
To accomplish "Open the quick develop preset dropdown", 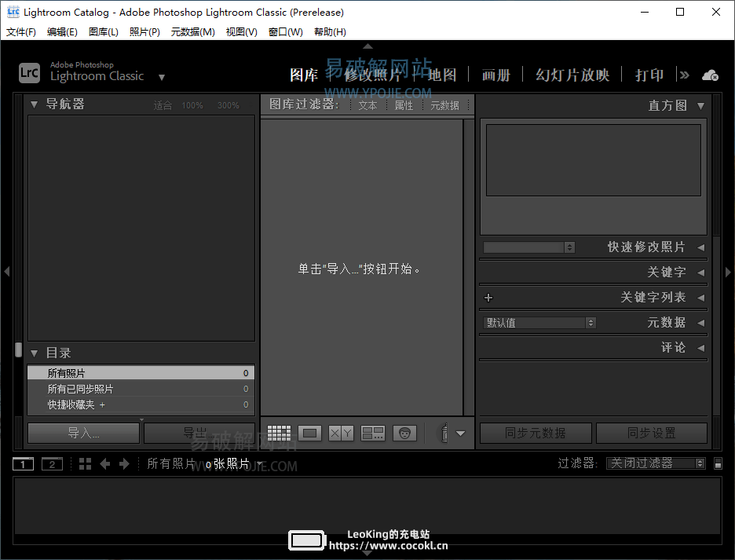I will [528, 247].
